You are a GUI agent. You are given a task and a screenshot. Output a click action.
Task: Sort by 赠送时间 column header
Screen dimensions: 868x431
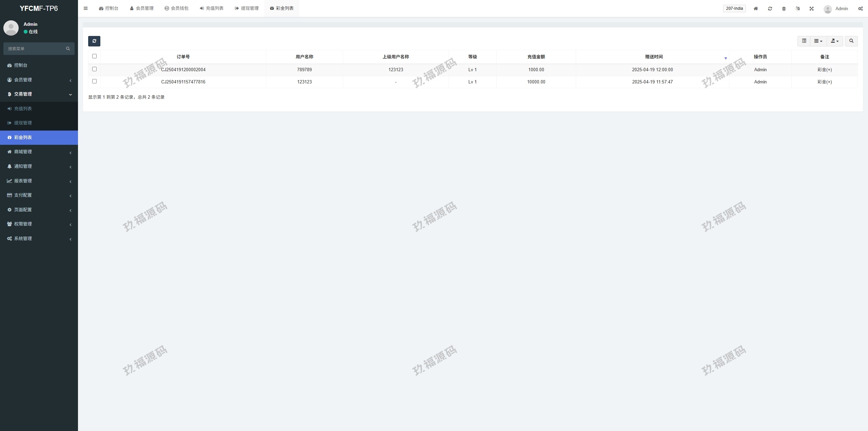pos(653,57)
